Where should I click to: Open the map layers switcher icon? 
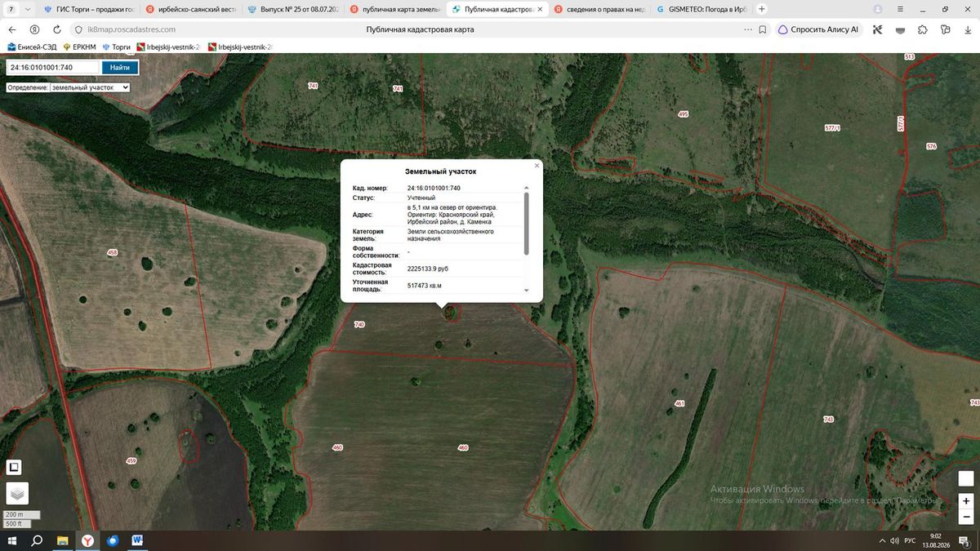pos(17,493)
